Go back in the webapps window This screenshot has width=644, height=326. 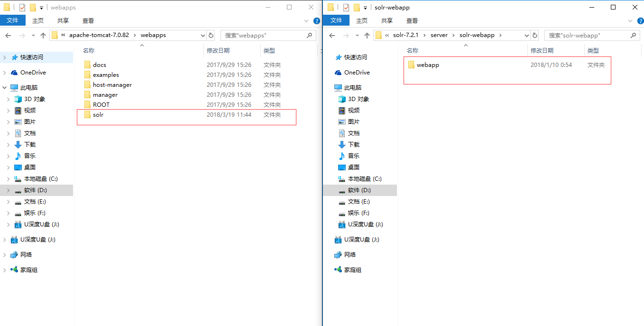(8, 36)
